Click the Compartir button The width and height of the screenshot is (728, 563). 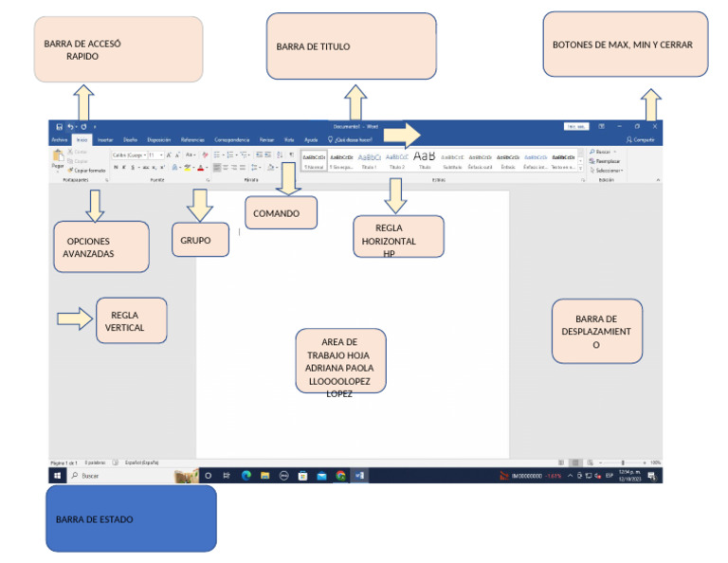coord(641,139)
